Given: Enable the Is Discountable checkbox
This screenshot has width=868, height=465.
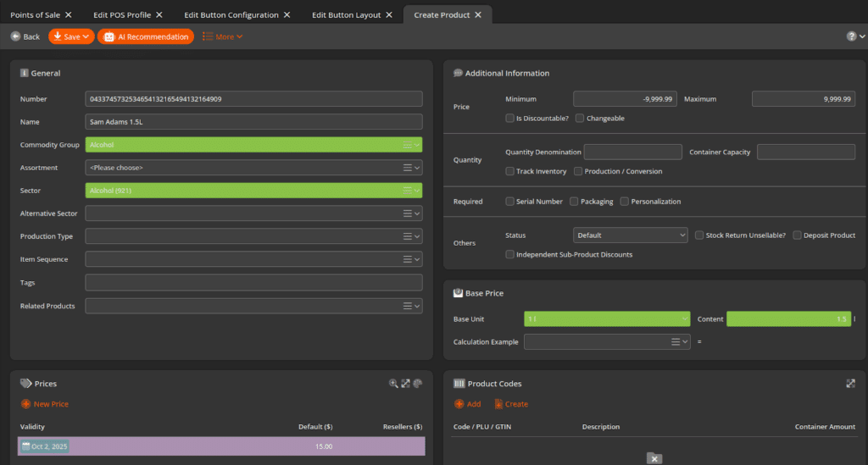Looking at the screenshot, I should (x=509, y=119).
